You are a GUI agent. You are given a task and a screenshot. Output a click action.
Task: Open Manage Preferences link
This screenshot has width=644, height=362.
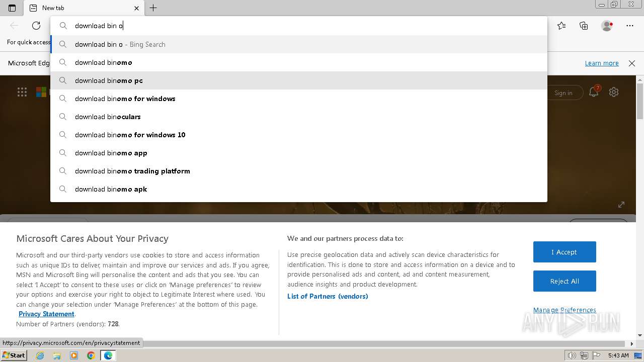tap(565, 310)
